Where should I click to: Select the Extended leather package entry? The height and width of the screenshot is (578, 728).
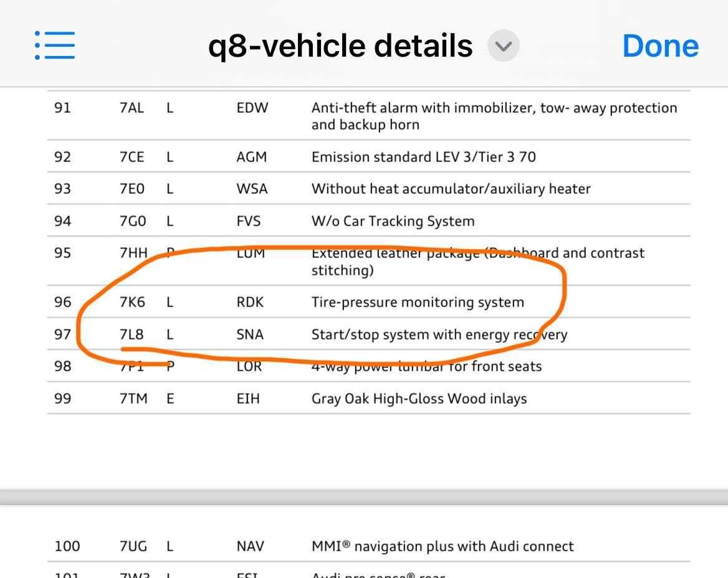click(x=478, y=262)
